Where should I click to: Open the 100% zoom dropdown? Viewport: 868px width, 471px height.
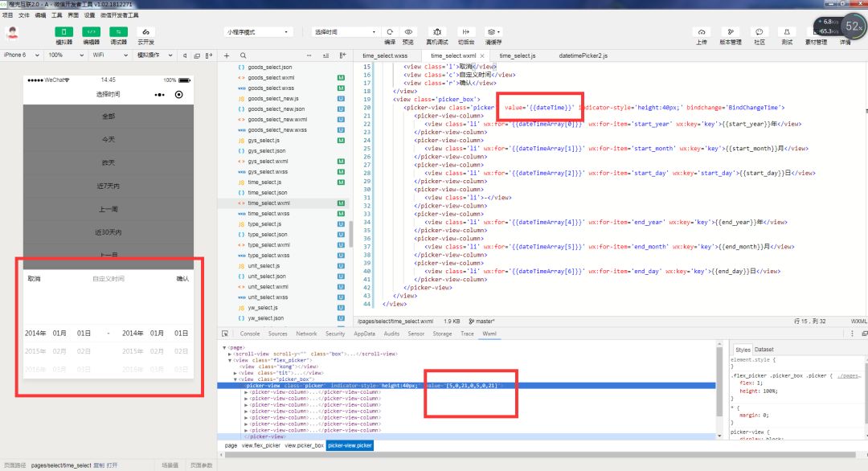click(66, 55)
